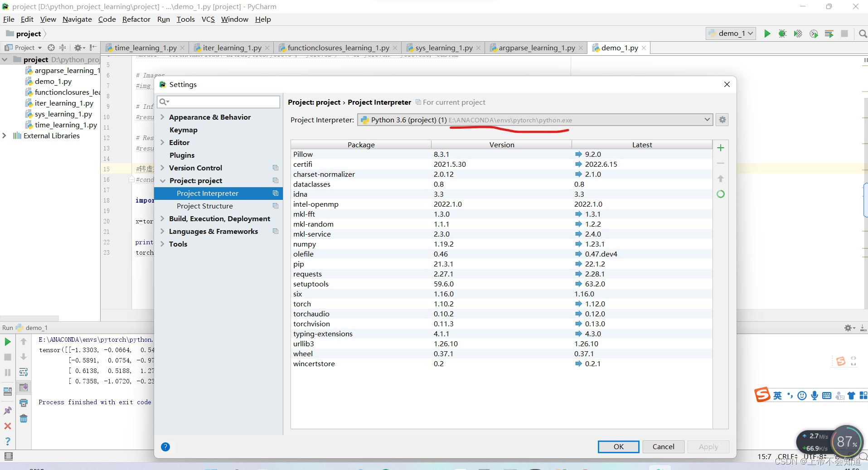This screenshot has height=470, width=868.
Task: Switch to time_learning_1.py tab
Action: [145, 48]
